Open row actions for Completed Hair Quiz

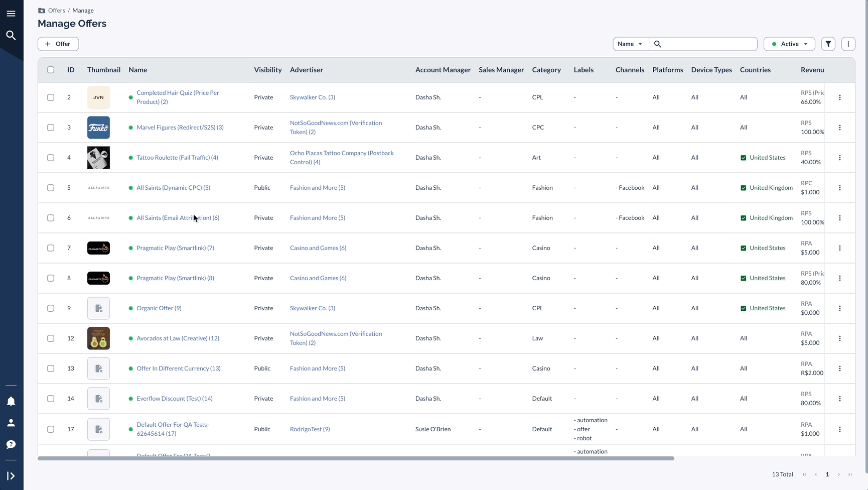click(840, 97)
